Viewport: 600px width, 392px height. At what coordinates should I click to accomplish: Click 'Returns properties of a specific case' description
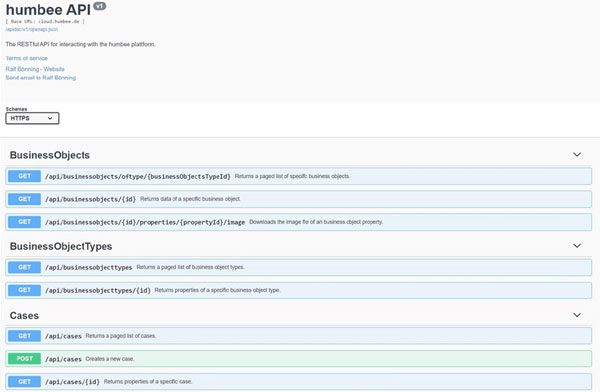pyautogui.click(x=148, y=382)
